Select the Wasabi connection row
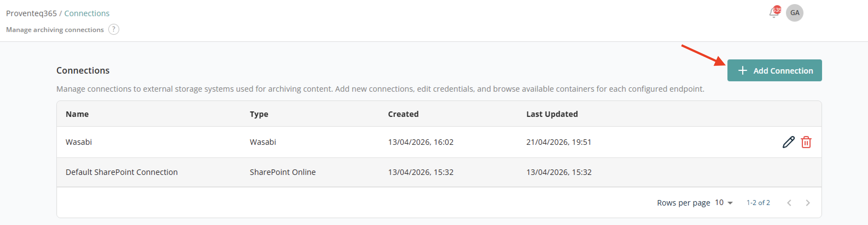The height and width of the screenshot is (225, 868). [x=439, y=142]
